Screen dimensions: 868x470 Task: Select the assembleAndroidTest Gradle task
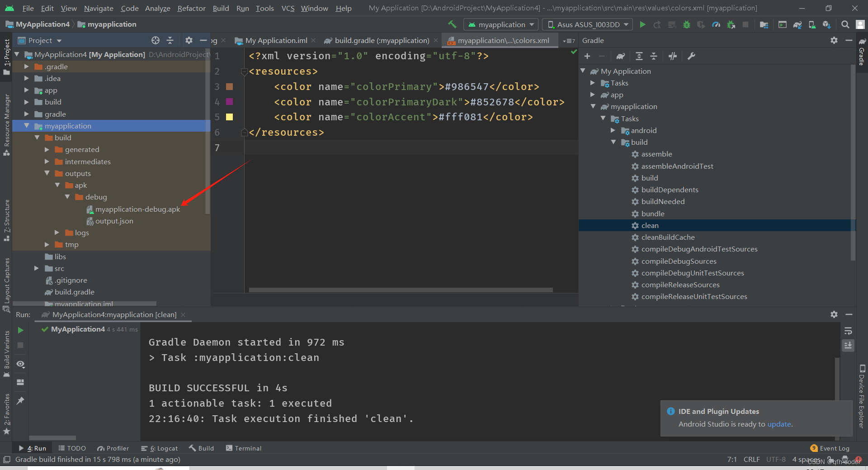click(672, 166)
